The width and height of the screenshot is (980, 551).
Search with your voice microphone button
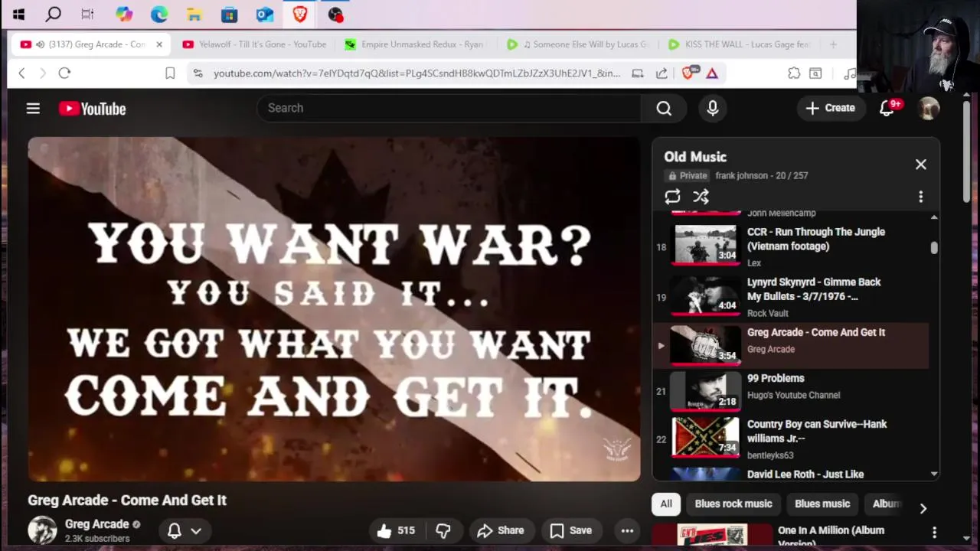click(713, 108)
